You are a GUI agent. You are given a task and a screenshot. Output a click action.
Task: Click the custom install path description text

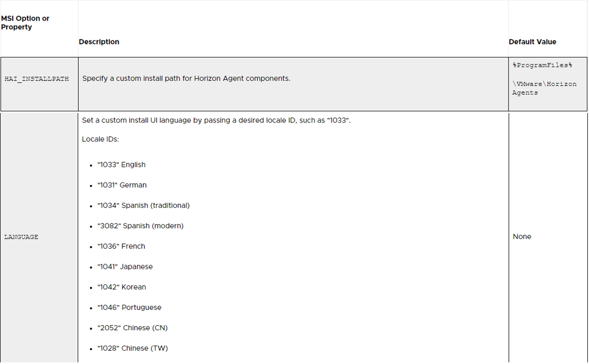(186, 79)
